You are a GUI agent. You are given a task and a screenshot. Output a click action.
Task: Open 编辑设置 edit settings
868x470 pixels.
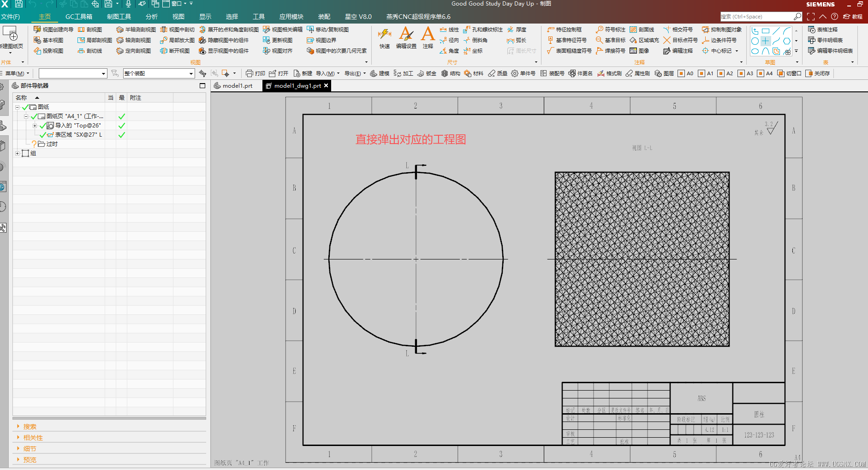click(x=406, y=38)
